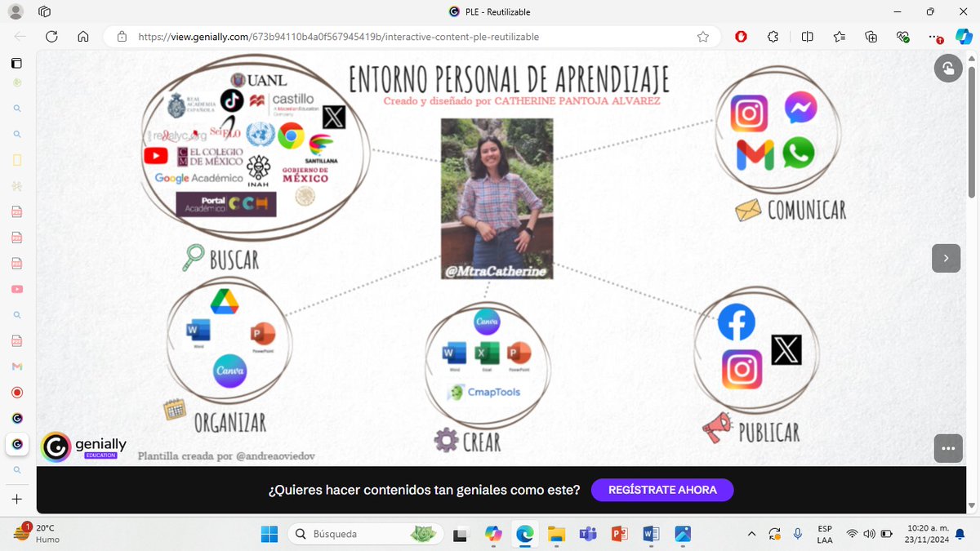Viewport: 980px width, 551px height.
Task: Open the Windows Start menu
Action: tap(269, 534)
